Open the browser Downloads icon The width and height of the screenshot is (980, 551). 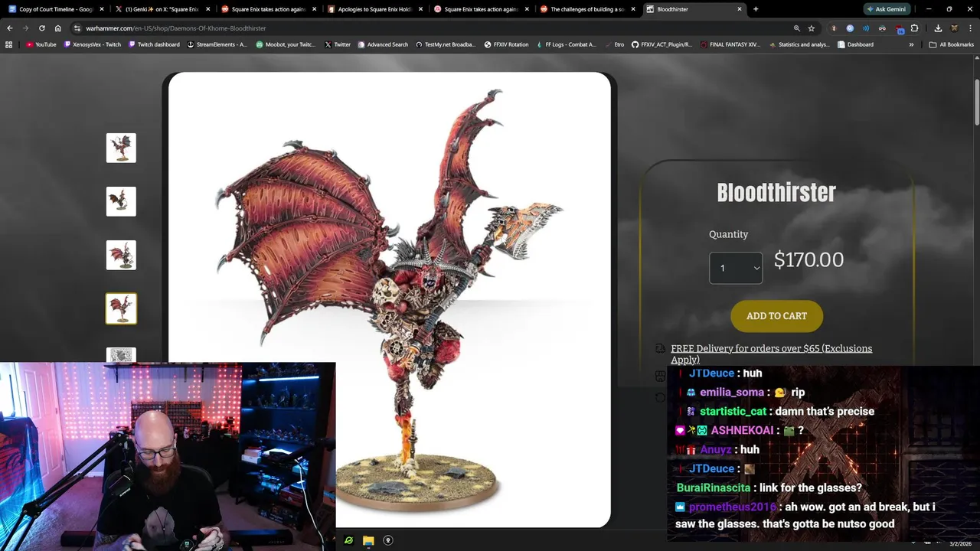(938, 28)
